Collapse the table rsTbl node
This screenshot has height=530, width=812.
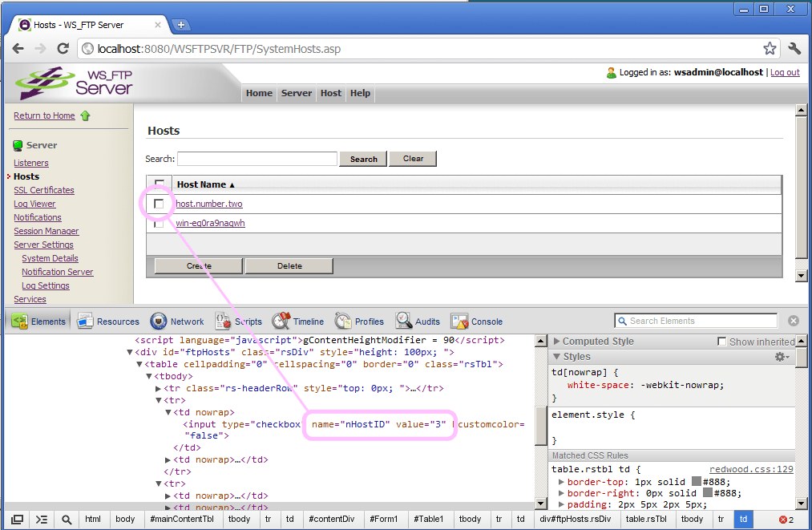pyautogui.click(x=139, y=364)
